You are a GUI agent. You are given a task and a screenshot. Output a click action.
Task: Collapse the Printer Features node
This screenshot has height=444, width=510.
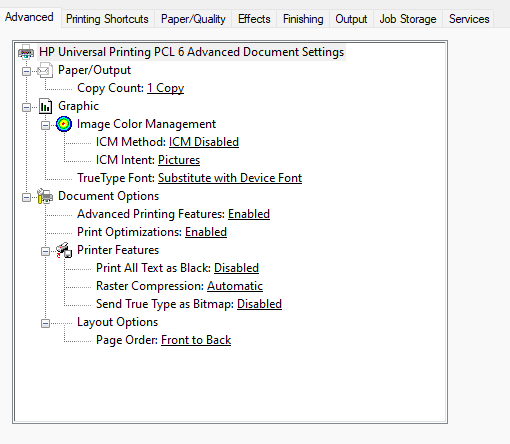(45, 251)
